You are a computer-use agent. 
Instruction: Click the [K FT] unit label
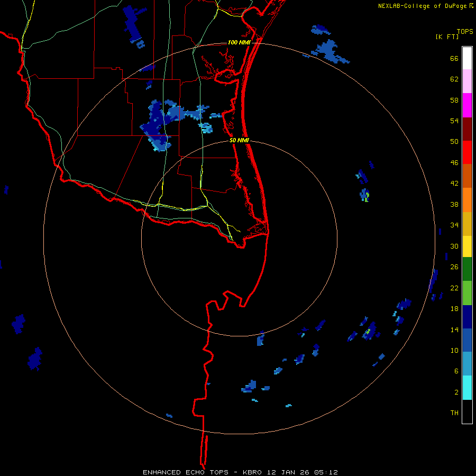447,36
